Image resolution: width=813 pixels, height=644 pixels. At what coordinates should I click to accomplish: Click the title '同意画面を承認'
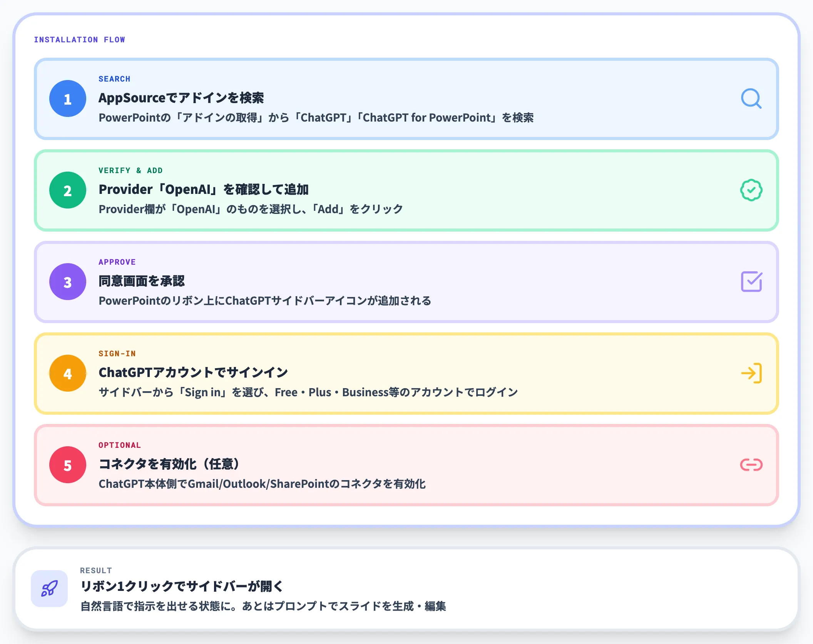tap(142, 281)
